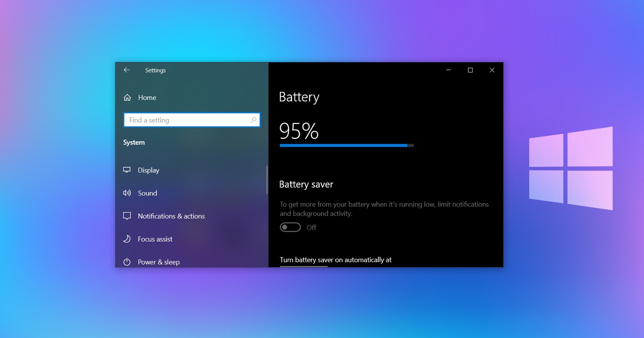Screen dimensions: 644x338
Task: Click the 95% battery percentage text
Action: click(299, 131)
